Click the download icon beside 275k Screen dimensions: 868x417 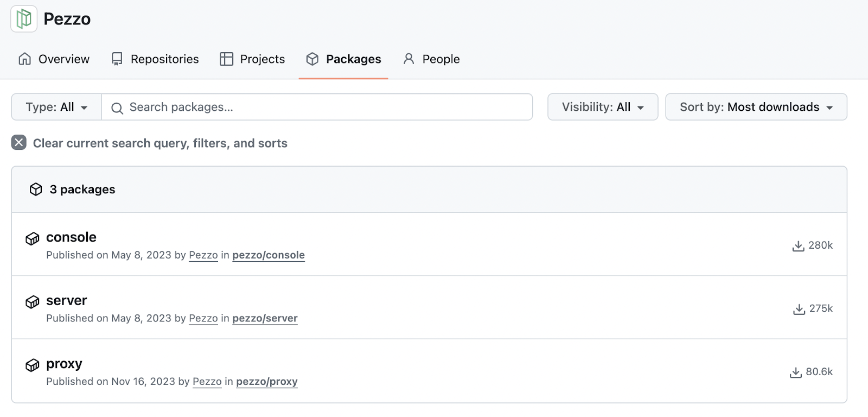[x=799, y=309]
